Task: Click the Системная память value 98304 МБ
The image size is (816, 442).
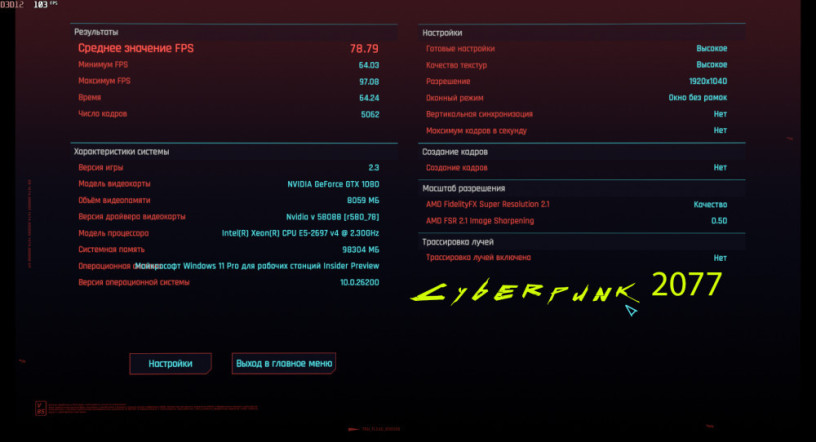Action: pyautogui.click(x=360, y=250)
